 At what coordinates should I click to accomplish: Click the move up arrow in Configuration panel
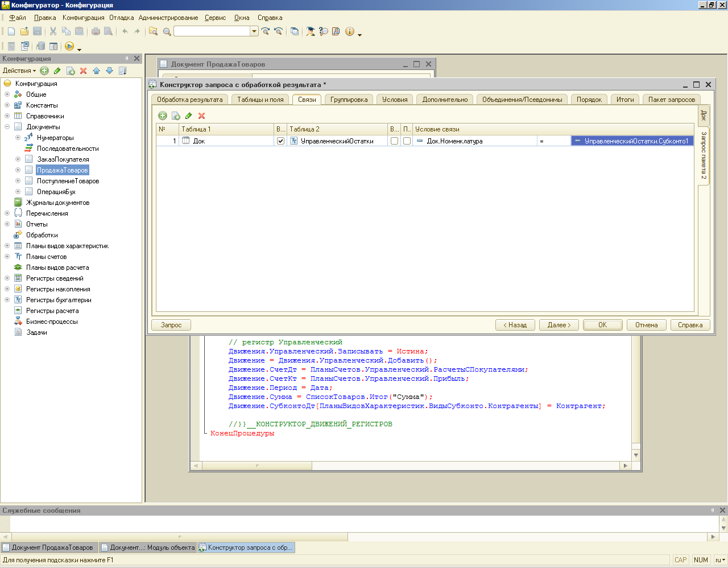pos(96,71)
